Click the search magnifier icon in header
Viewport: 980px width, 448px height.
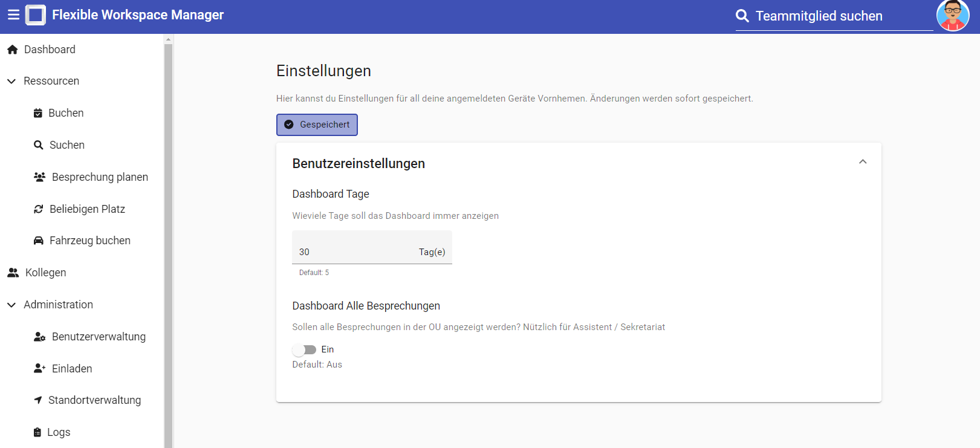click(742, 16)
